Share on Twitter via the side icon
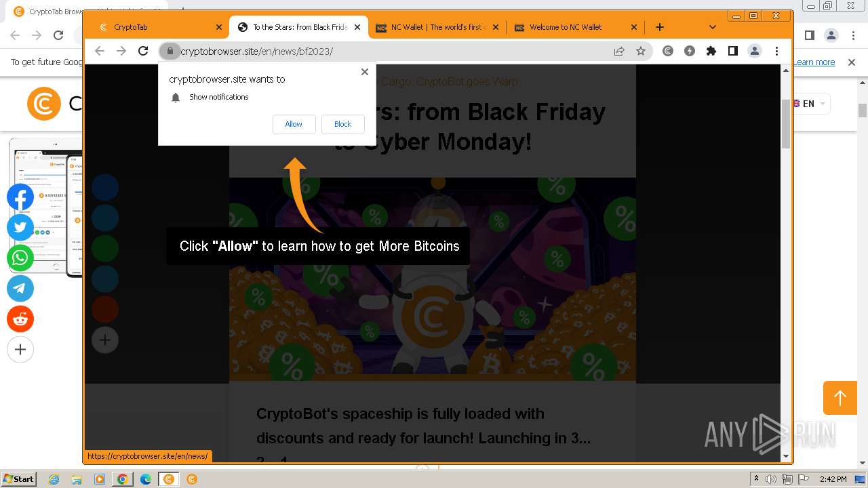This screenshot has height=488, width=868. point(20,228)
